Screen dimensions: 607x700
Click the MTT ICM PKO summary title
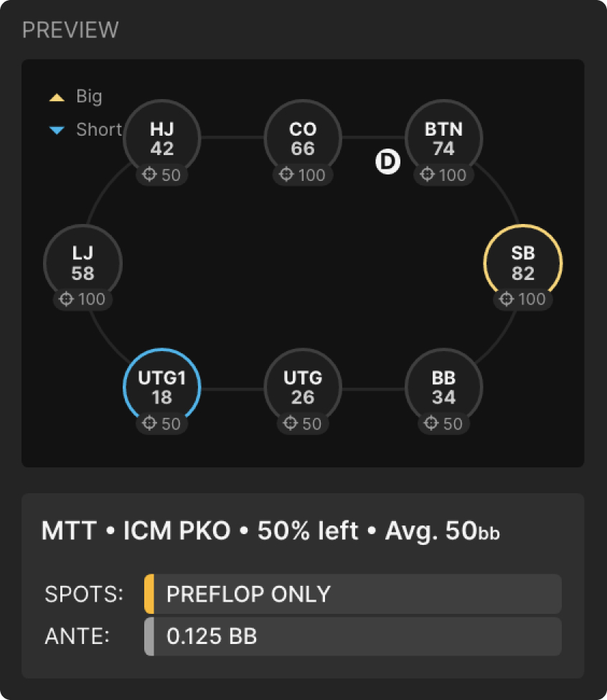[270, 531]
